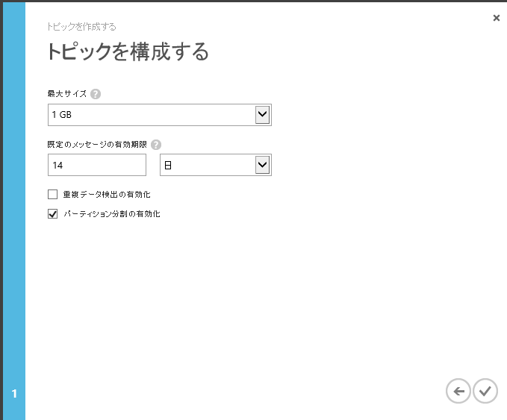Click the トピックを作成する breadcrumb text

point(81,28)
